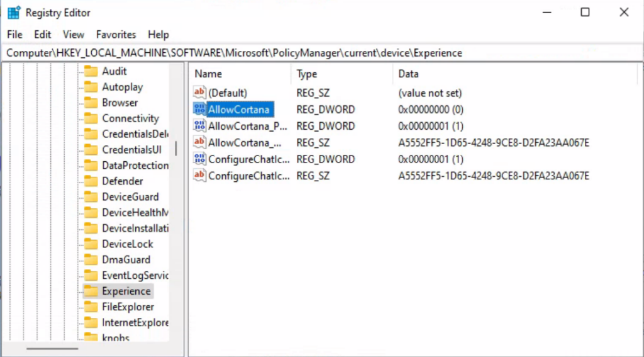The image size is (644, 357).
Task: Click (value not set) data cell
Action: (430, 93)
